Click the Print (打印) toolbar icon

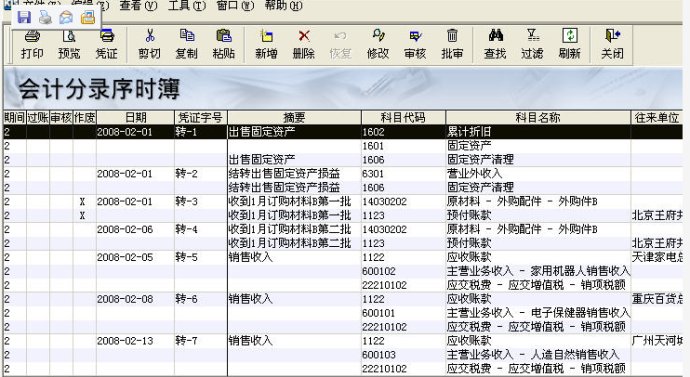[32, 44]
